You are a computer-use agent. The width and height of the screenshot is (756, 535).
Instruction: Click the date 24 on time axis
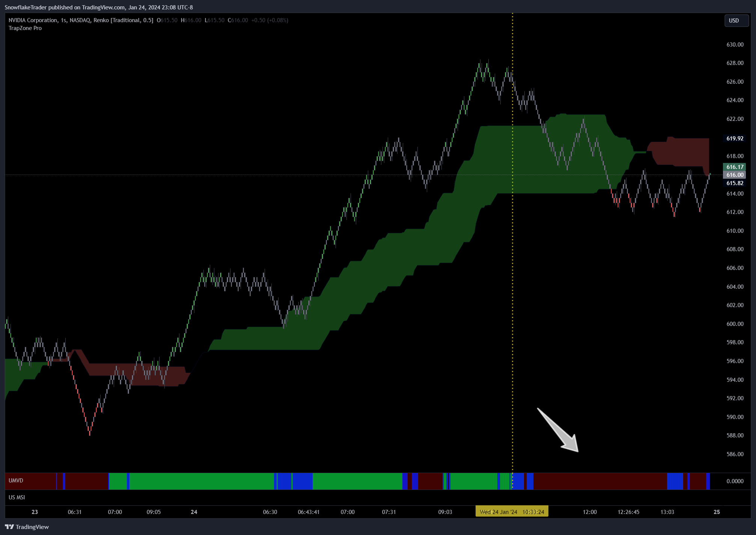pyautogui.click(x=194, y=512)
